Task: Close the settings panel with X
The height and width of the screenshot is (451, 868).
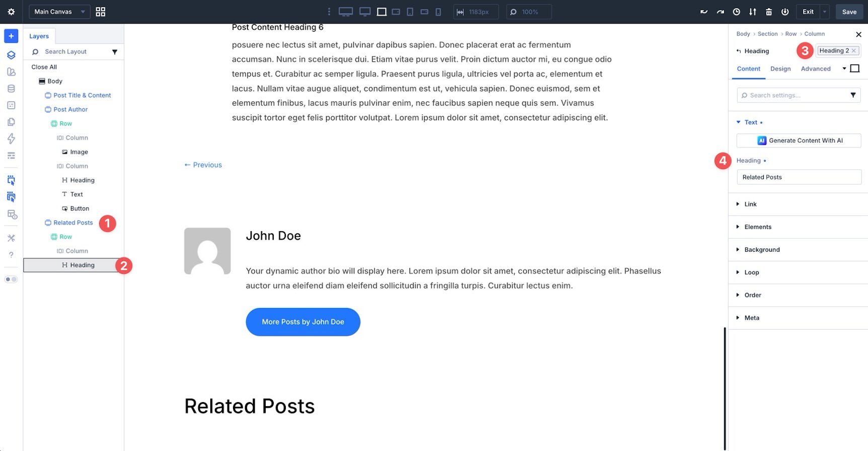Action: tap(858, 34)
